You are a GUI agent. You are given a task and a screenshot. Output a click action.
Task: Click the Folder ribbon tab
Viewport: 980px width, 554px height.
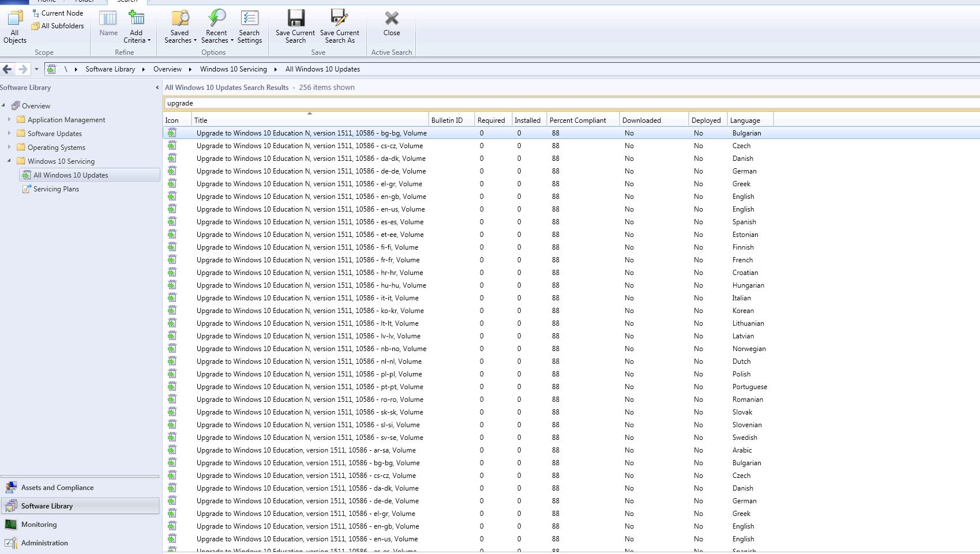(84, 1)
